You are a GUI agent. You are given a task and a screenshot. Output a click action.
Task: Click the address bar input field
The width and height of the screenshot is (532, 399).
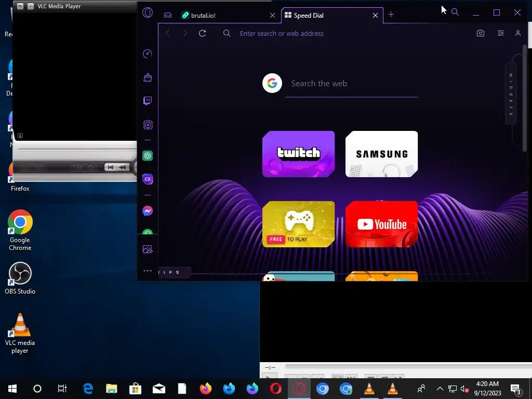pyautogui.click(x=353, y=33)
